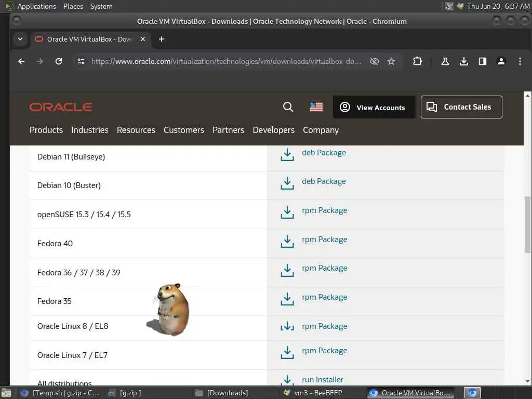This screenshot has height=399, width=532.
Task: Select the Oracle VM VirtualBox tab
Action: 89,39
